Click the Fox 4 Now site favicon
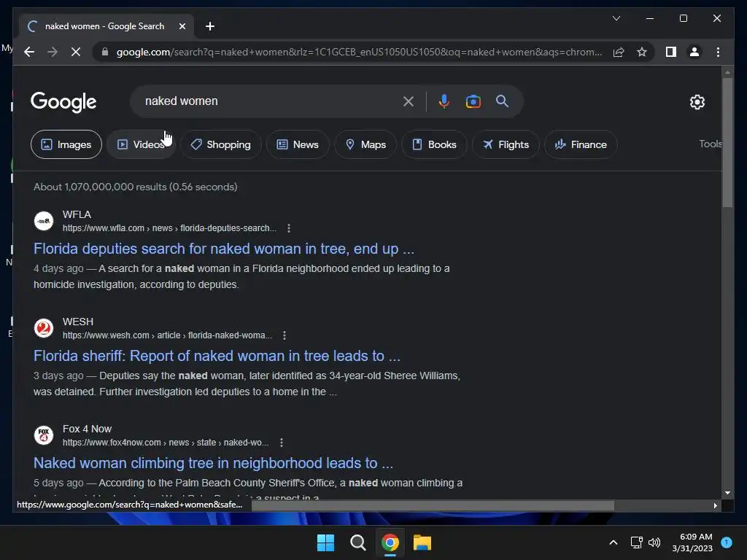The image size is (747, 560). click(44, 435)
